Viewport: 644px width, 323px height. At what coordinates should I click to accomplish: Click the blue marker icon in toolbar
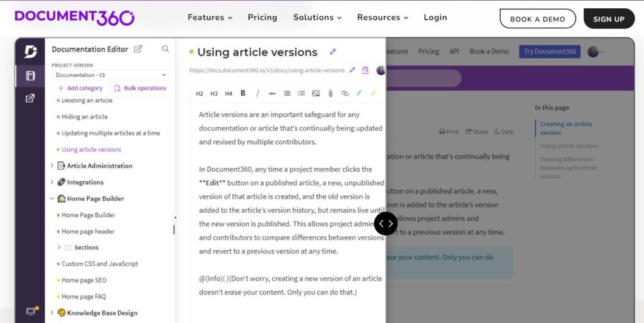tap(359, 93)
